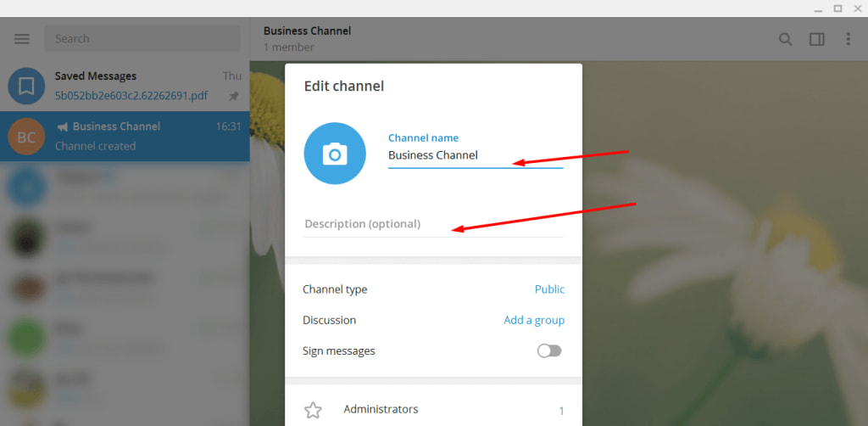Open the Saved Messages chat

click(125, 86)
